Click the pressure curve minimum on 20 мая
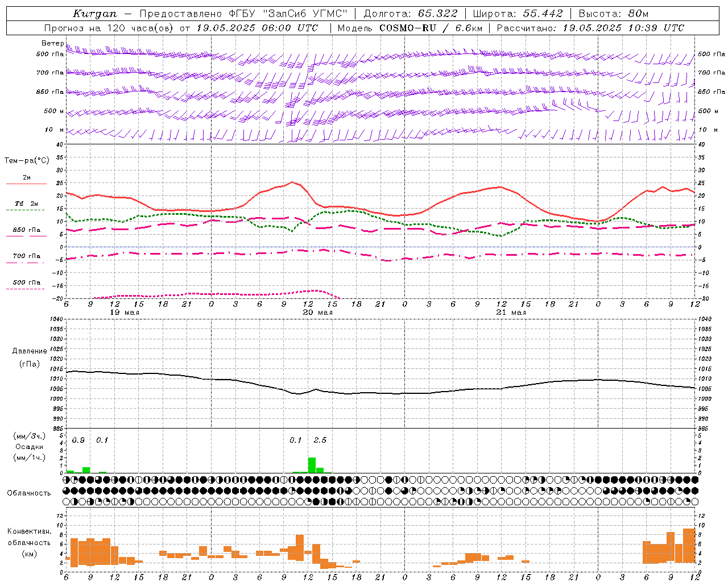The width and height of the screenshot is (728, 582). click(298, 393)
